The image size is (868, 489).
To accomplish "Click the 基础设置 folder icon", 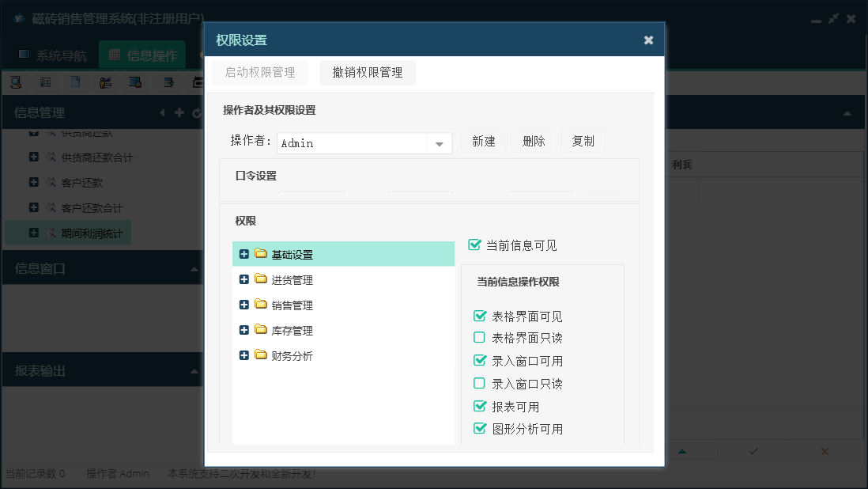I will click(x=261, y=254).
